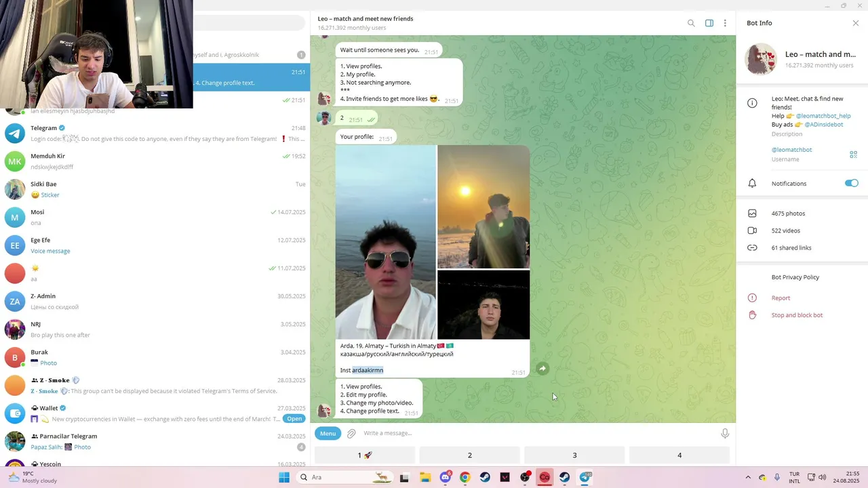868x488 pixels.
Task: Open the Z - Smoke group chat
Action: pyautogui.click(x=155, y=386)
